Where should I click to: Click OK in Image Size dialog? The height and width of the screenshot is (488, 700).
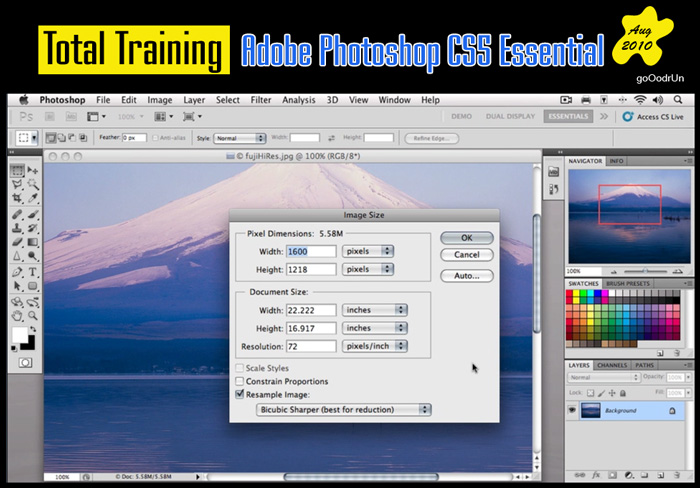pyautogui.click(x=467, y=238)
